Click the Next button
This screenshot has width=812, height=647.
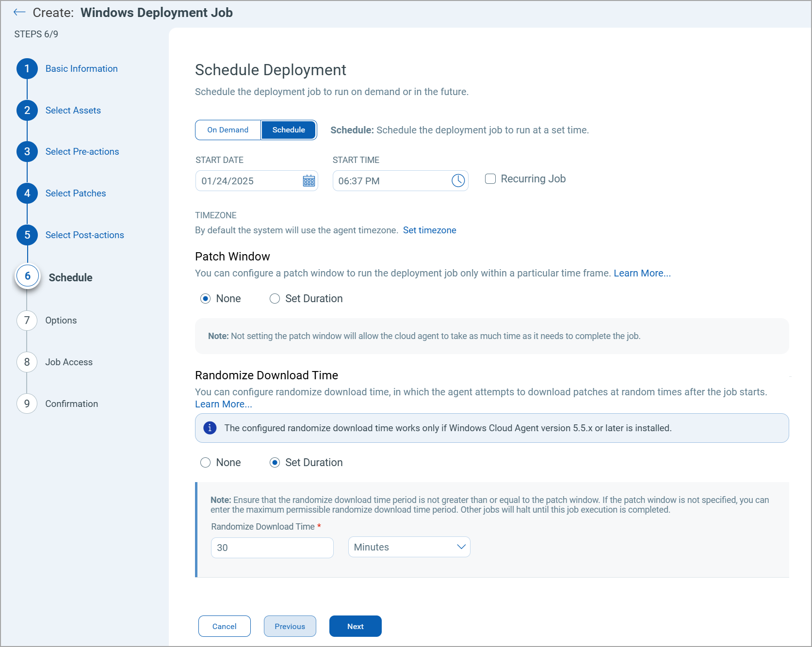click(x=355, y=626)
